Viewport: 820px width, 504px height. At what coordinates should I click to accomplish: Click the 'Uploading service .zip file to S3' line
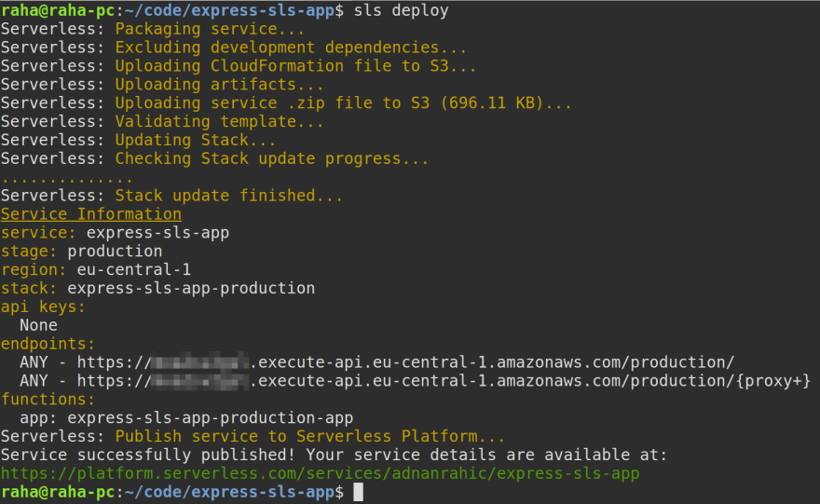[x=343, y=103]
